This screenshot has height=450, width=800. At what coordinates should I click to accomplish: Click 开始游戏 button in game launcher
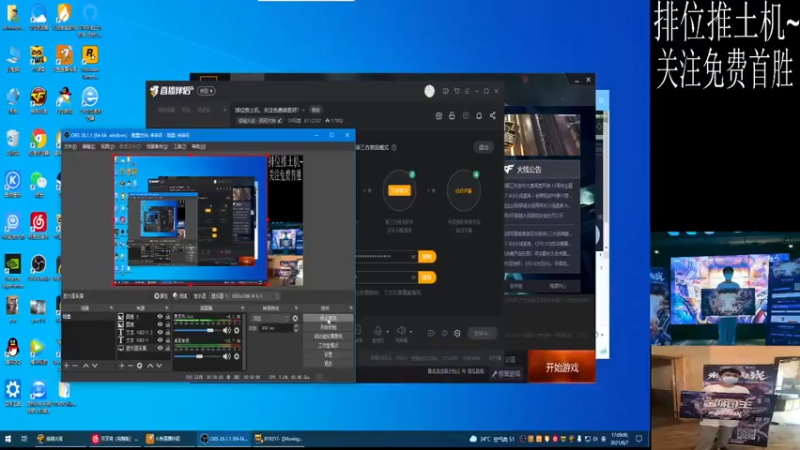pos(562,367)
